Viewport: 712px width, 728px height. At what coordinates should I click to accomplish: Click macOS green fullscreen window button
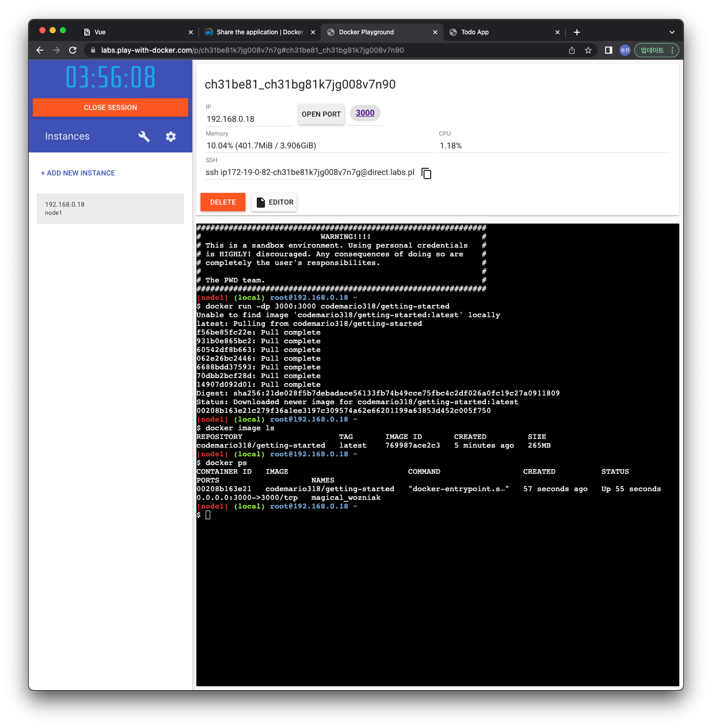[63, 30]
